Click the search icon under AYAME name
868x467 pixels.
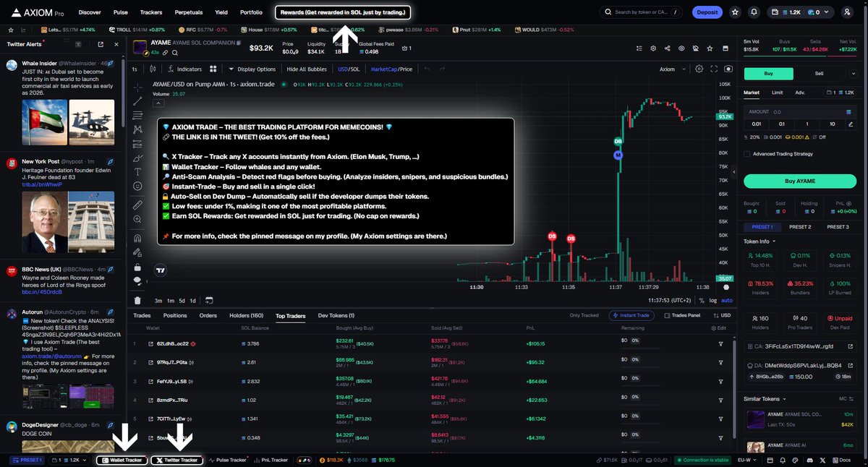pos(175,53)
